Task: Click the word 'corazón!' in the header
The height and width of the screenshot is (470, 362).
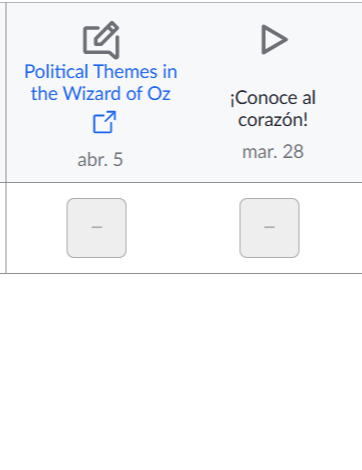Action: tap(273, 120)
